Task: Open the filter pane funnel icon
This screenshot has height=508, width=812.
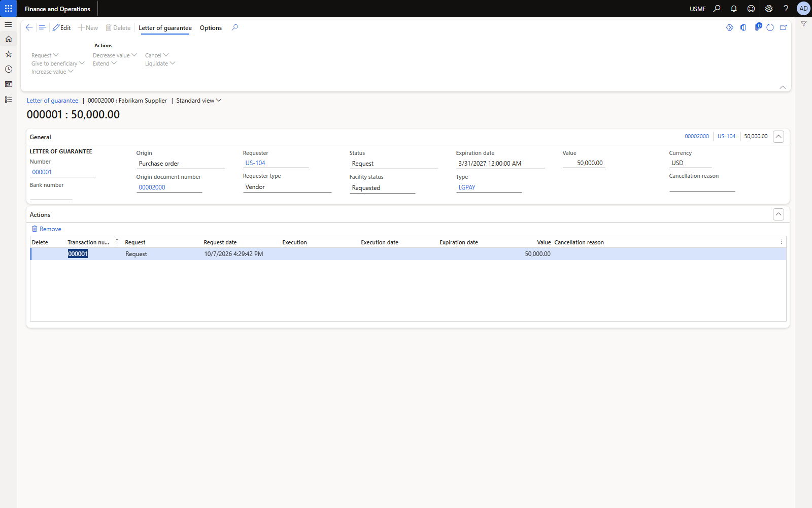Action: coord(803,24)
